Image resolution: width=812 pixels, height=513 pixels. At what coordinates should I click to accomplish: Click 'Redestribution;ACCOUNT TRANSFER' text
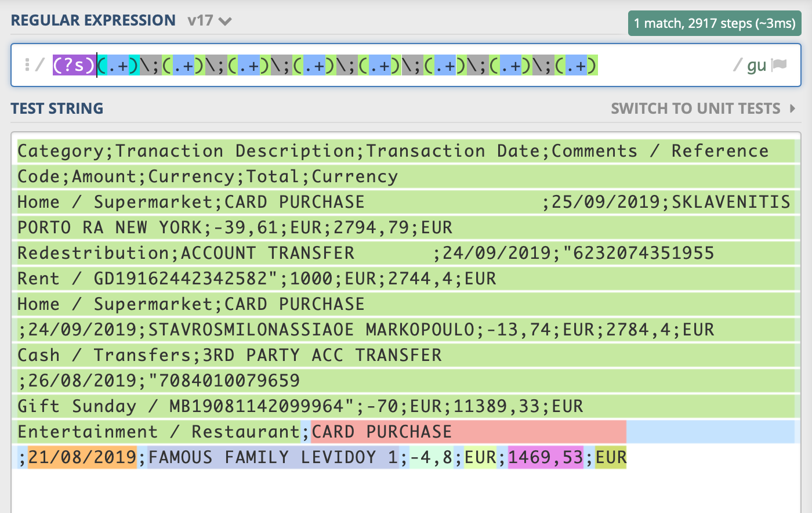coord(186,253)
